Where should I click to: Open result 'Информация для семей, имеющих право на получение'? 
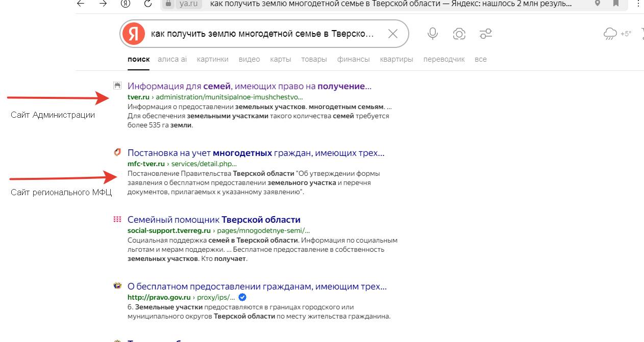click(250, 86)
